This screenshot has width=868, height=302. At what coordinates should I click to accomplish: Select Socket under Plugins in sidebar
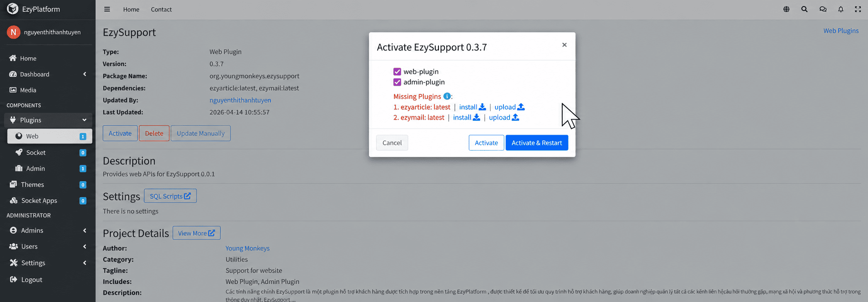(50, 153)
